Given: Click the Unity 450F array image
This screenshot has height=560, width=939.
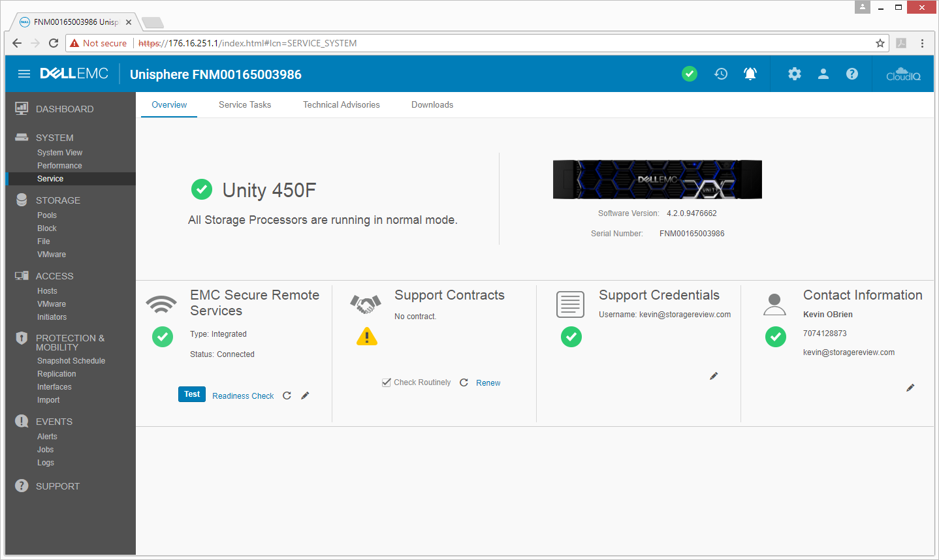Looking at the screenshot, I should pyautogui.click(x=657, y=179).
